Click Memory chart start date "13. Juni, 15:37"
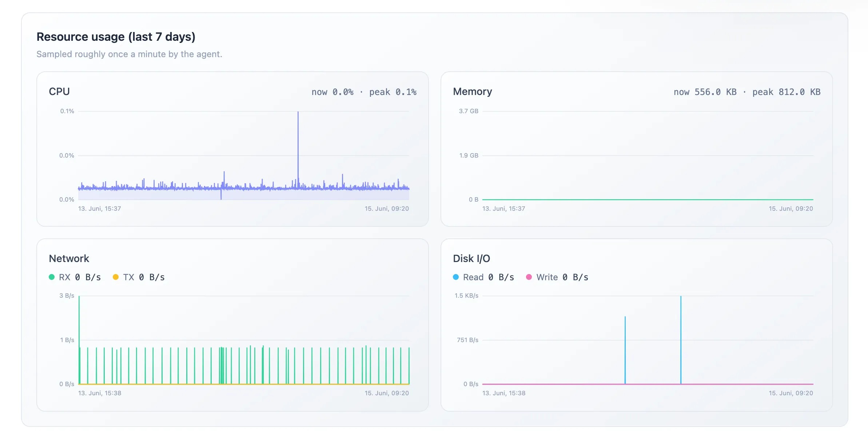The height and width of the screenshot is (436, 868). click(x=504, y=209)
